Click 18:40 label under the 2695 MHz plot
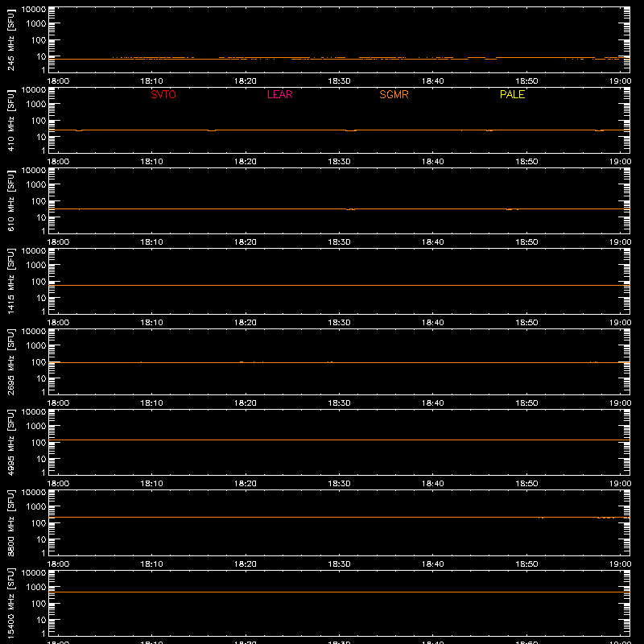Image resolution: width=644 pixels, height=644 pixels. 433,403
